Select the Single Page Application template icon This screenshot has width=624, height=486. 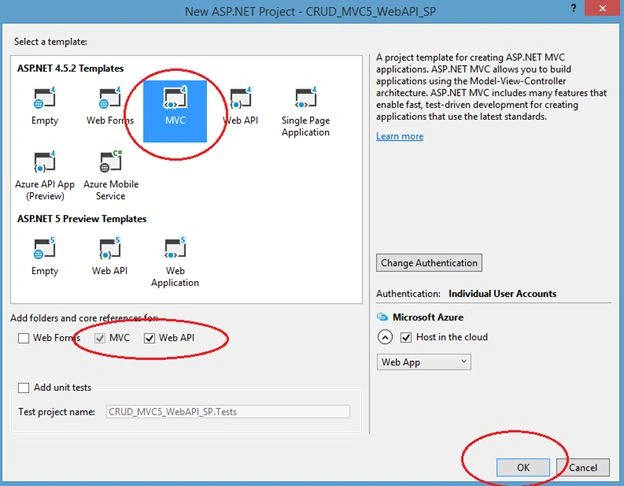[x=305, y=98]
